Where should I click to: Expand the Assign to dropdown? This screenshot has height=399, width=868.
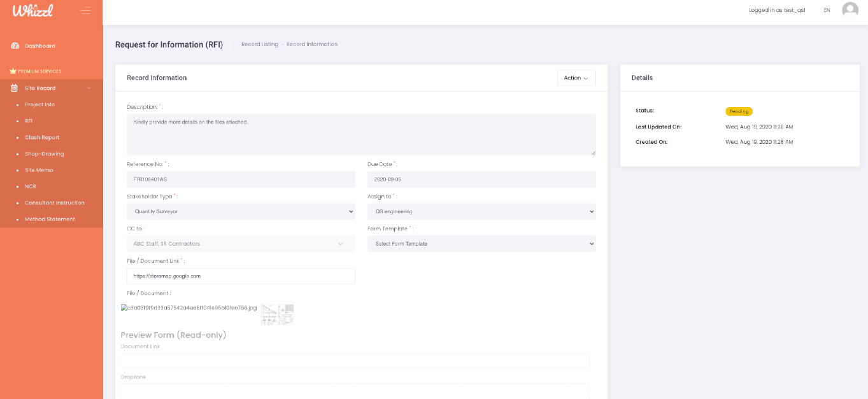481,211
